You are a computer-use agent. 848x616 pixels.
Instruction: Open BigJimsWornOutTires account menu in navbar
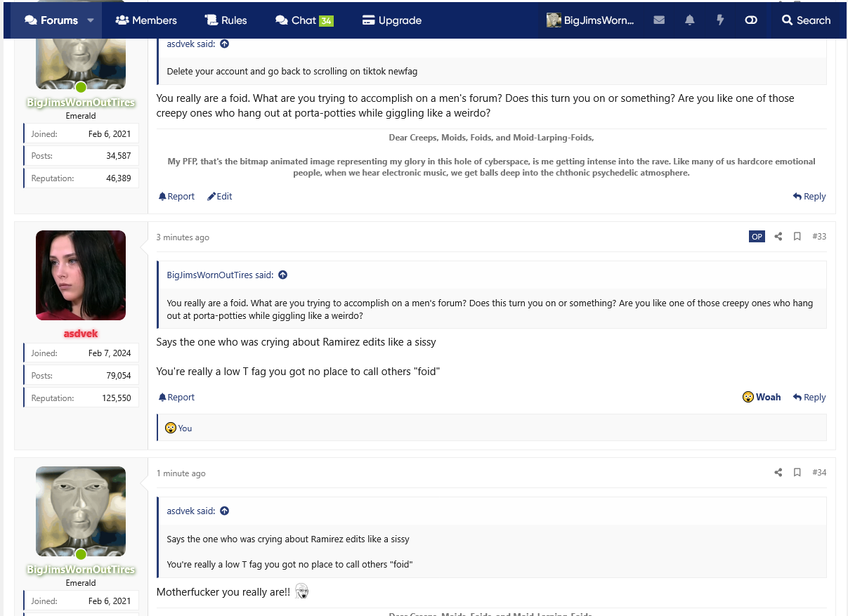(x=590, y=20)
